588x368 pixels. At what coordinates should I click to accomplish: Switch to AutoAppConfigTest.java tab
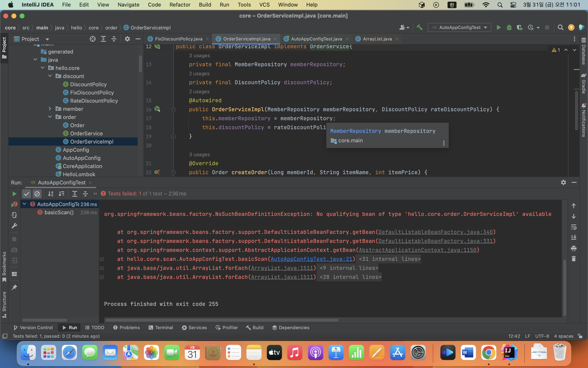316,39
